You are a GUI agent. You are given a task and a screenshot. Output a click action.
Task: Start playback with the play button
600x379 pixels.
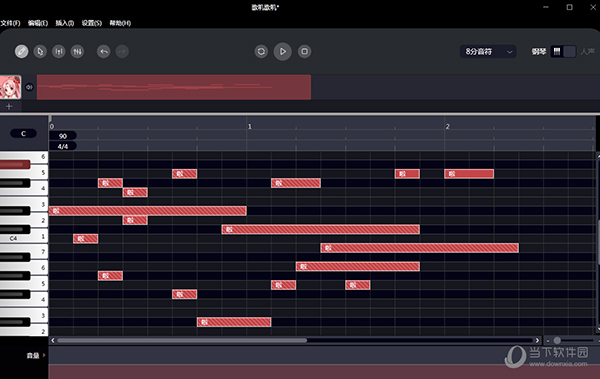pyautogui.click(x=283, y=51)
